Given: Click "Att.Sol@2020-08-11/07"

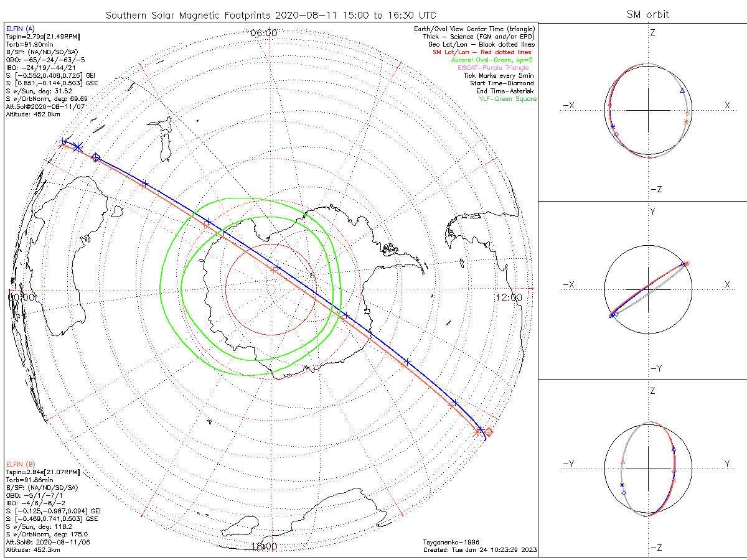Looking at the screenshot, I should 45,106.
